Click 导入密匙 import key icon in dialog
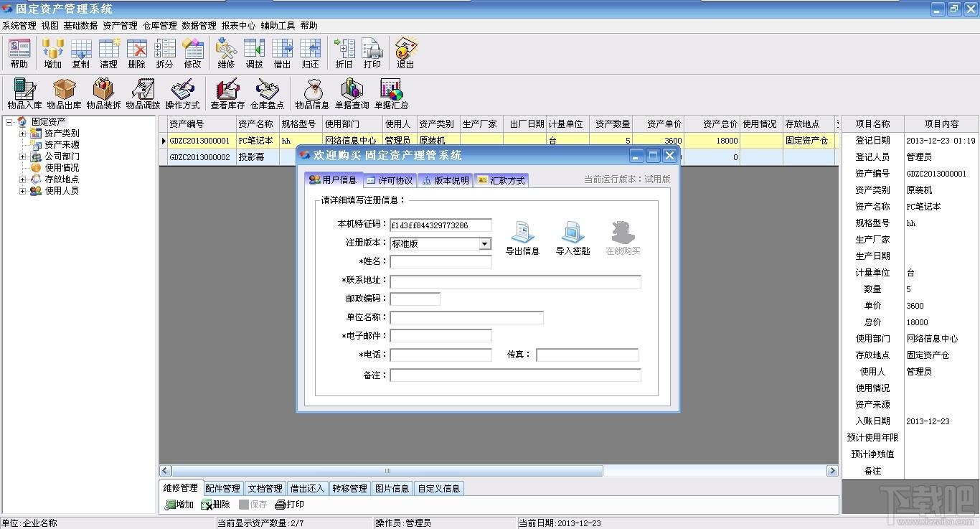 click(x=573, y=238)
